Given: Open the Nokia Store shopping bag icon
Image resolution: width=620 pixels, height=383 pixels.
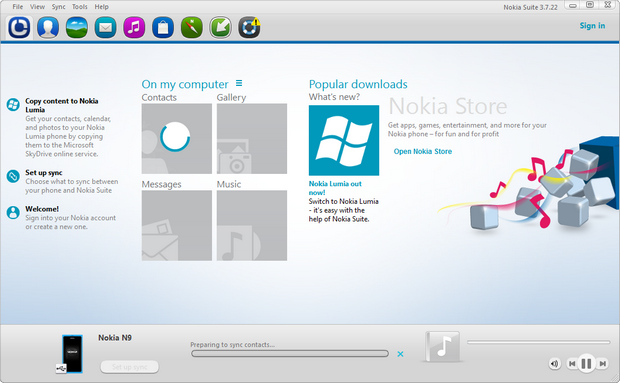Looking at the screenshot, I should tap(163, 27).
